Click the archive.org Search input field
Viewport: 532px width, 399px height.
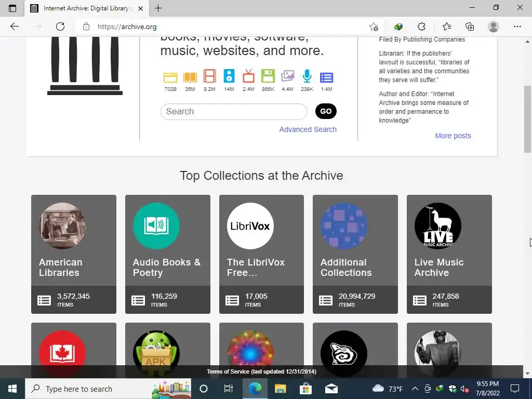pyautogui.click(x=234, y=111)
